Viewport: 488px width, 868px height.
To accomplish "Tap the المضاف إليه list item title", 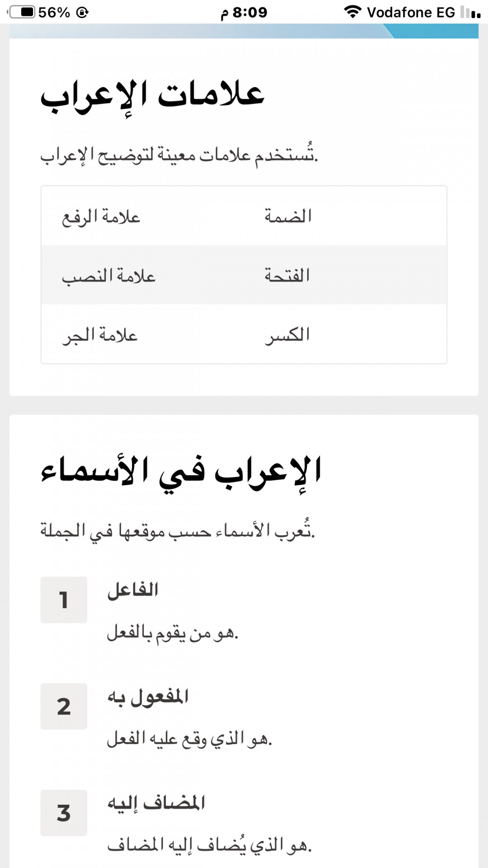I will (x=156, y=804).
